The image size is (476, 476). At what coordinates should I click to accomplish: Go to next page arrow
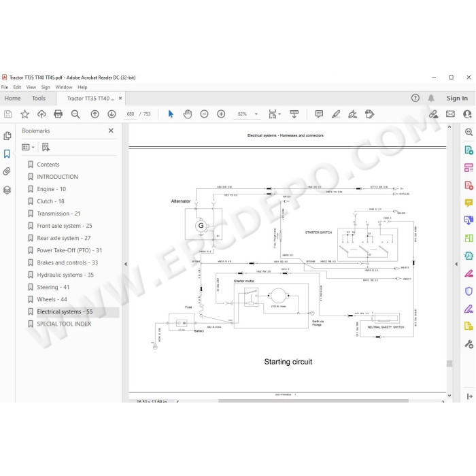click(112, 114)
